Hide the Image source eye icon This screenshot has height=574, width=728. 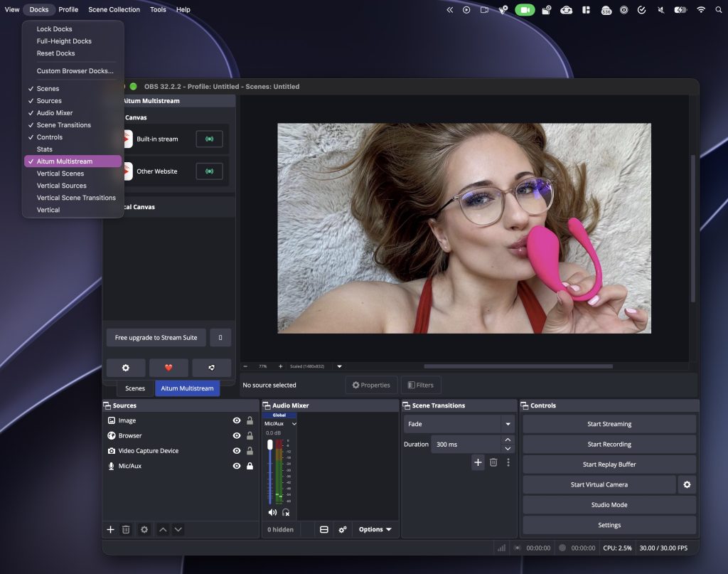tap(237, 420)
